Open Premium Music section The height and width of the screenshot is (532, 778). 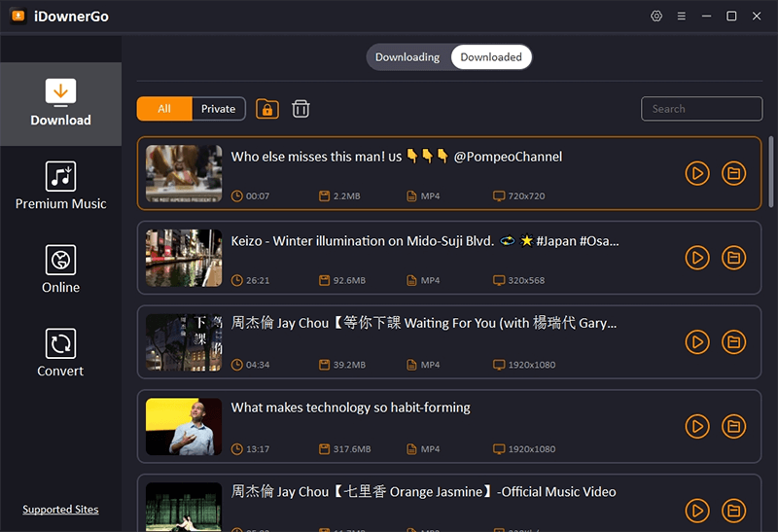(60, 186)
